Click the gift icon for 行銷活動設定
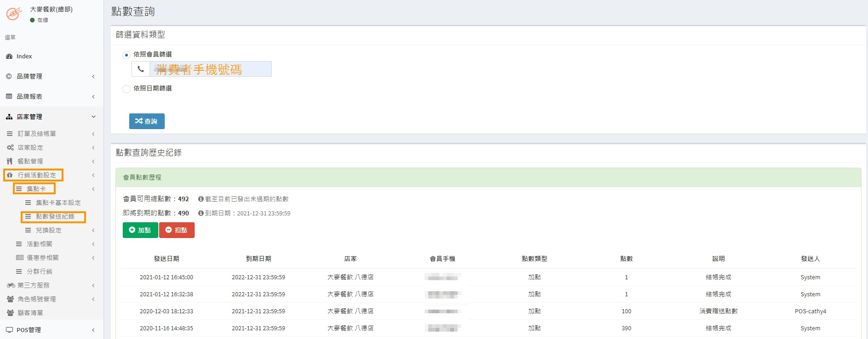Image resolution: width=868 pixels, height=339 pixels. 10,175
